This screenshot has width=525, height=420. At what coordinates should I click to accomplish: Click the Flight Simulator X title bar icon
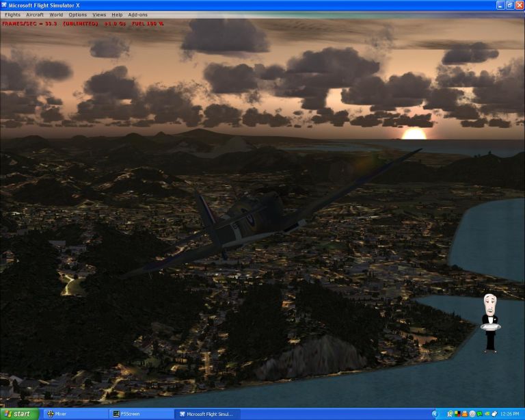[x=4, y=5]
